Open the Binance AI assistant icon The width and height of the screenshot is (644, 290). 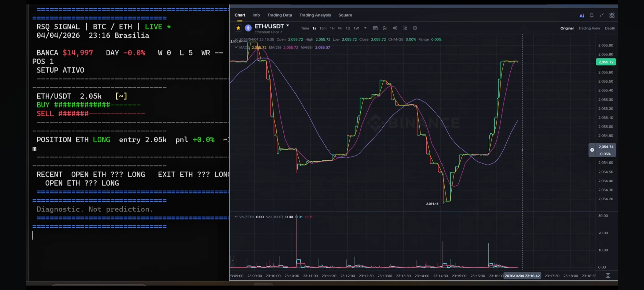581,16
